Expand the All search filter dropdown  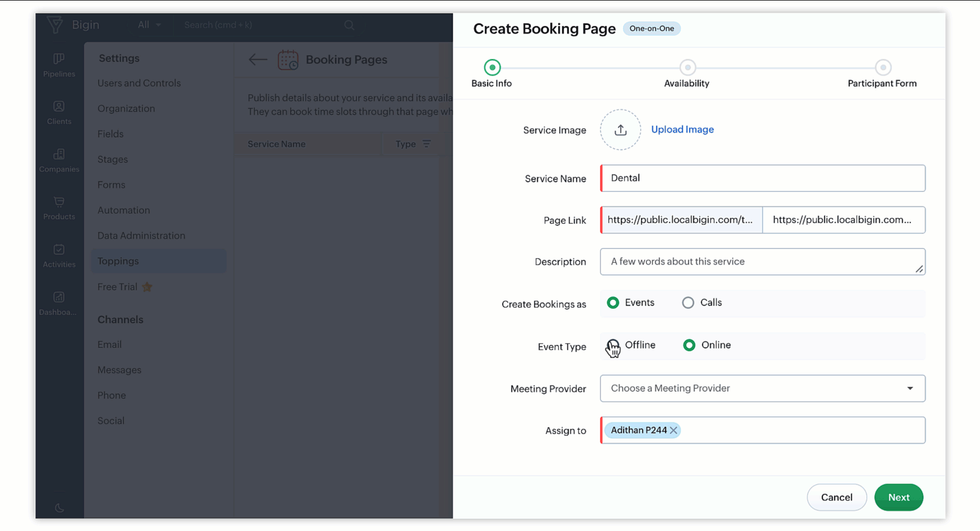(149, 25)
